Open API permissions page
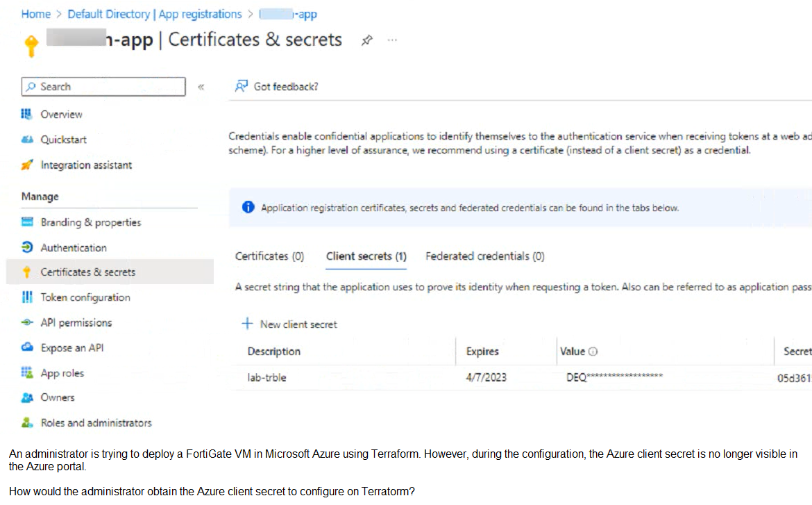 (x=76, y=322)
